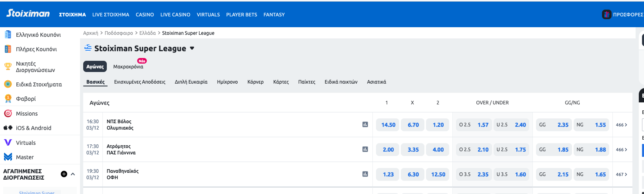
Task: Click the Stoiximan logo
Action: 28,14
